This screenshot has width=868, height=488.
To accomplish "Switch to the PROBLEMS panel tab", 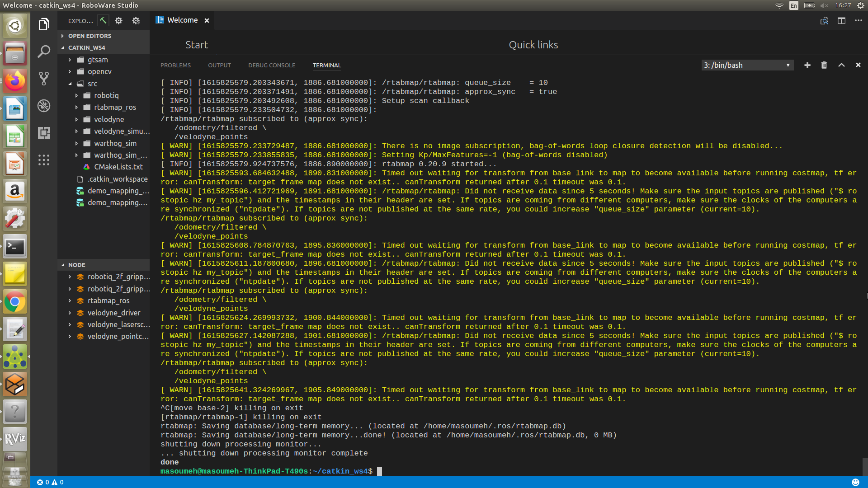I will coord(175,66).
